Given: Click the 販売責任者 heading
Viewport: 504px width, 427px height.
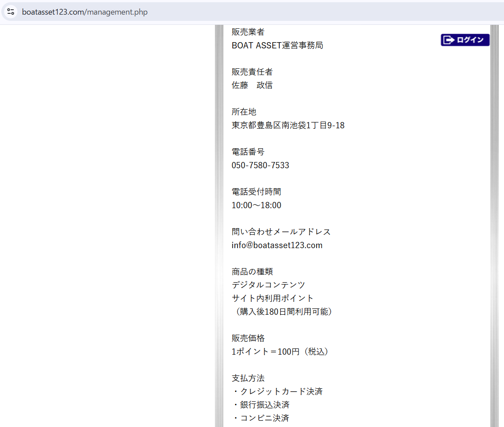Looking at the screenshot, I should coord(252,72).
